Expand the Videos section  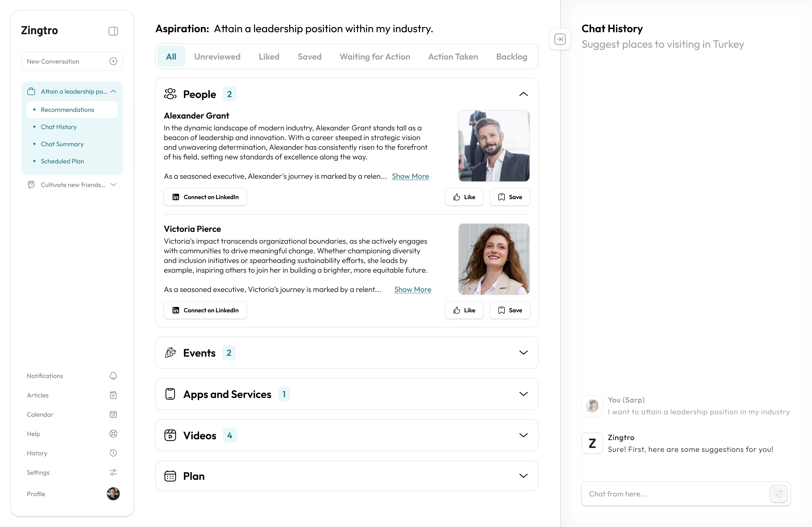[x=523, y=435]
